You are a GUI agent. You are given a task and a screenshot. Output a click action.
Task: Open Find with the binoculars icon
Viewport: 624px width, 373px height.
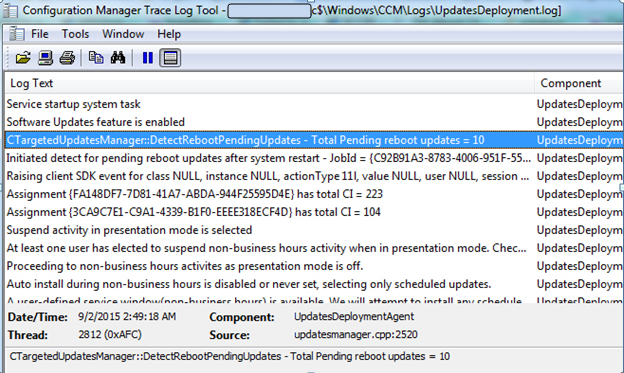[118, 58]
